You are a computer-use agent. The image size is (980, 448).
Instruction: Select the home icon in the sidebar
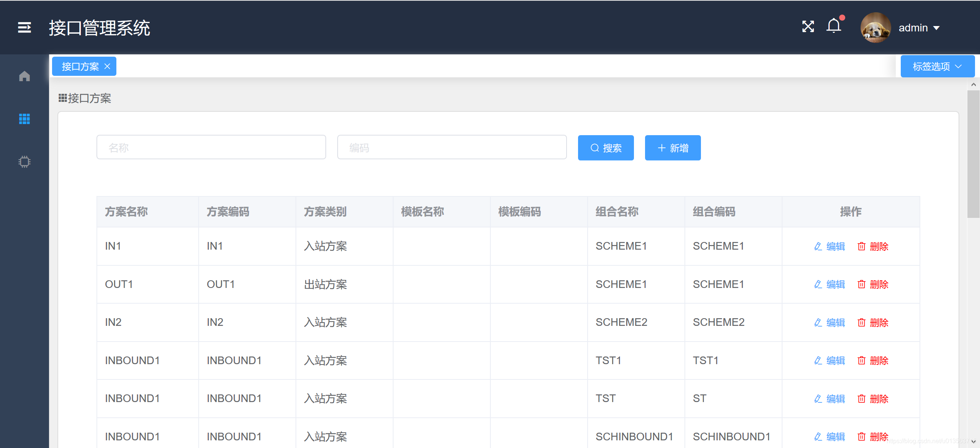point(24,76)
